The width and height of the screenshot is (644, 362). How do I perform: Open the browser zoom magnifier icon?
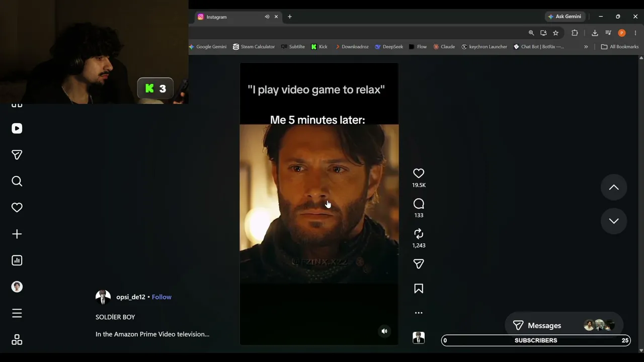click(x=531, y=33)
